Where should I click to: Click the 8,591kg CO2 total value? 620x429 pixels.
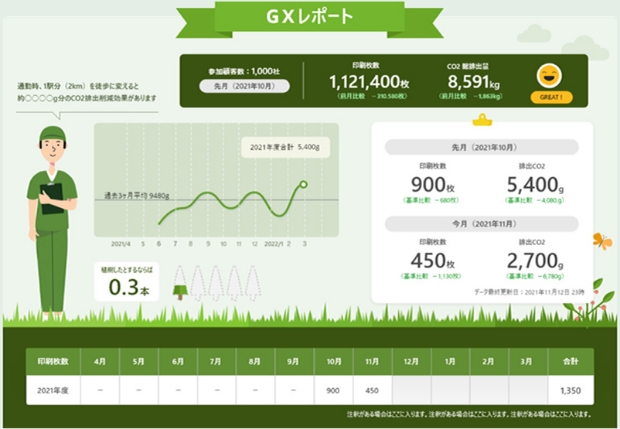click(473, 82)
